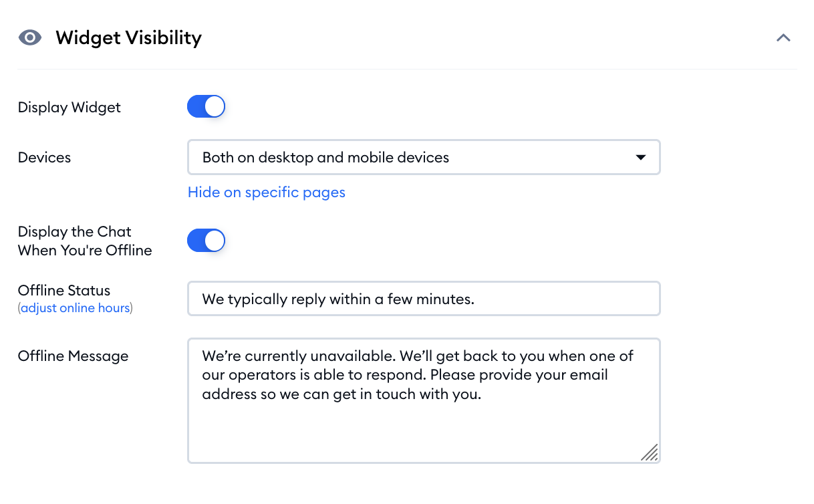814x504 pixels.
Task: Click the textarea resize grip icon
Action: coord(650,453)
